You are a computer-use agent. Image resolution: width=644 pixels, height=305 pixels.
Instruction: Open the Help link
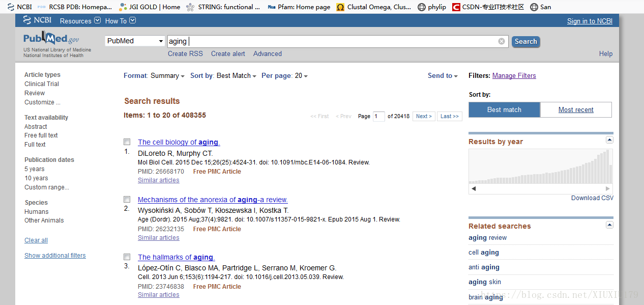pos(606,53)
